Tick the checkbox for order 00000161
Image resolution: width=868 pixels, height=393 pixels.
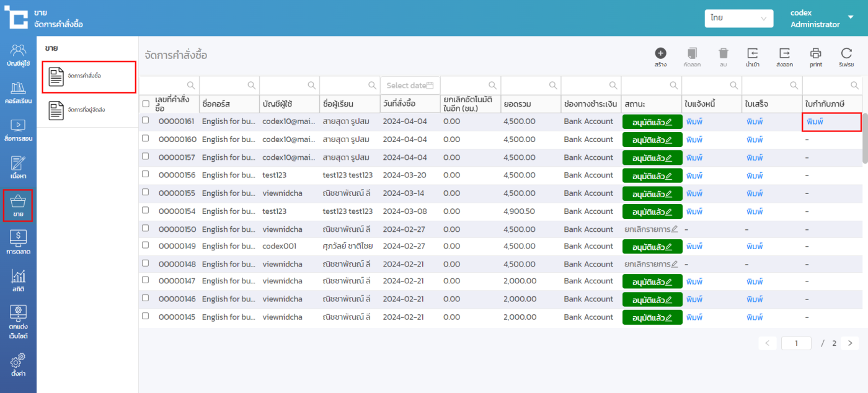[146, 120]
